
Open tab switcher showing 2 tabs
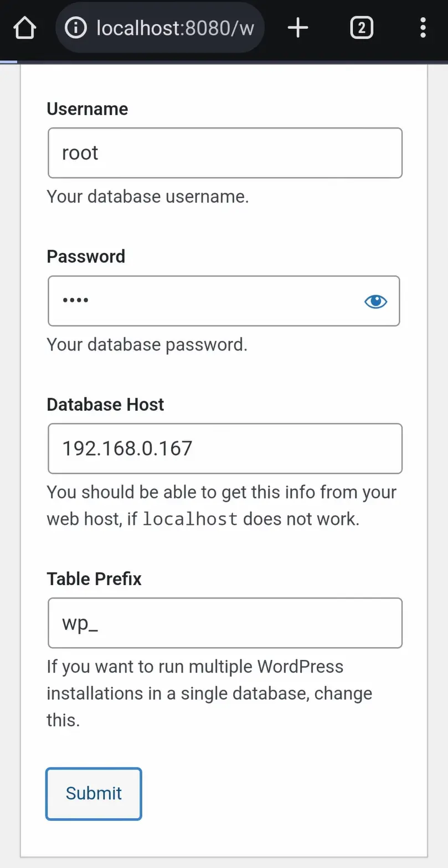361,27
